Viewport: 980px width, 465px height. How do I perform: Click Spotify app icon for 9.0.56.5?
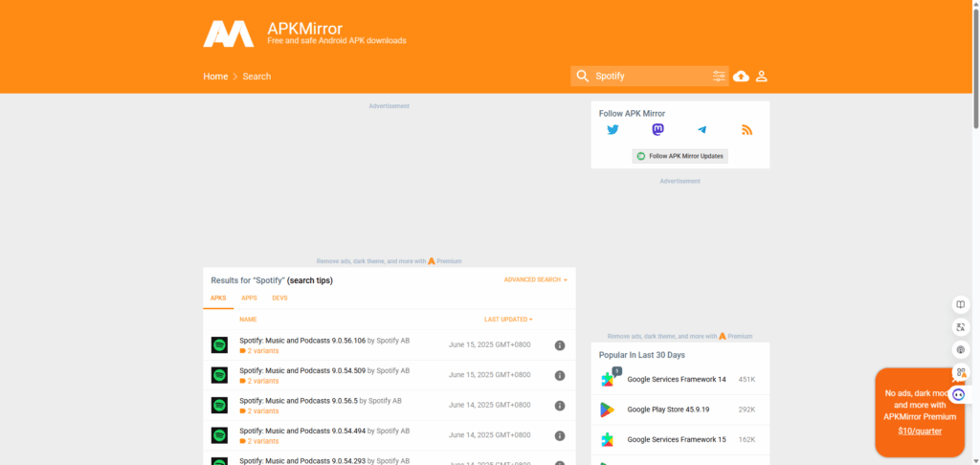pyautogui.click(x=219, y=405)
